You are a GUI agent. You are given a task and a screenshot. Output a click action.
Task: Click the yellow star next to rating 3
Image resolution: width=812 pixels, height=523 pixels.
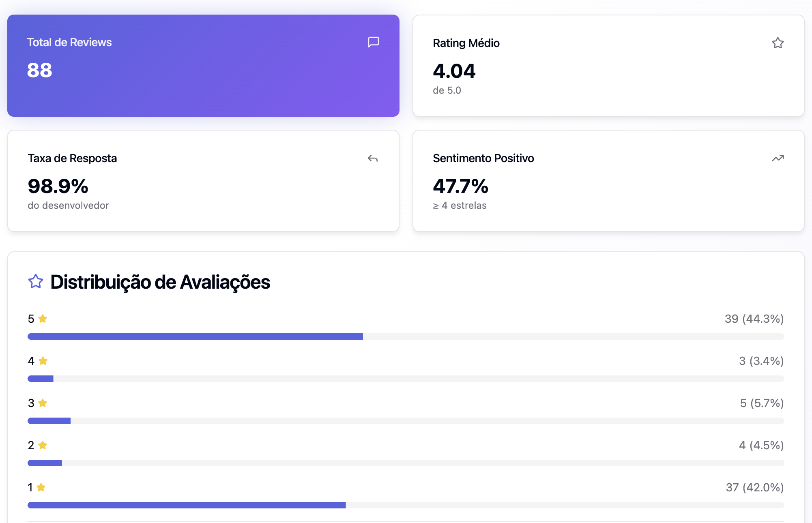point(43,403)
